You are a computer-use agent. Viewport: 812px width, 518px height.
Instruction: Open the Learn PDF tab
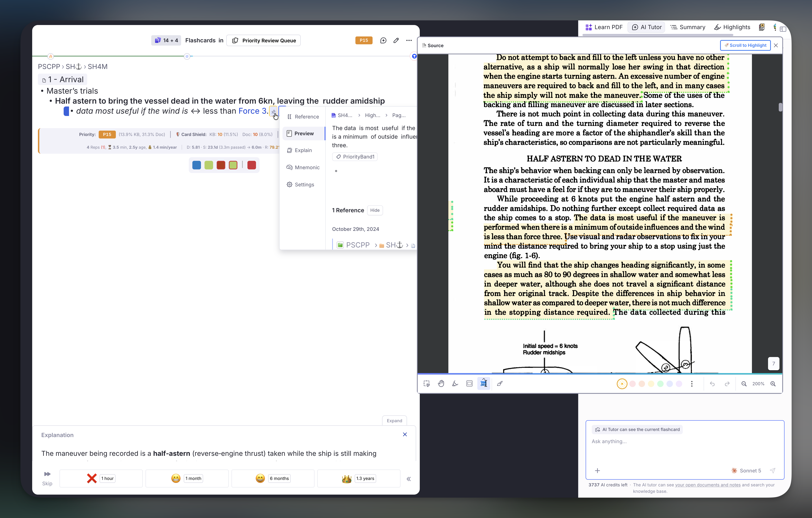tap(604, 27)
